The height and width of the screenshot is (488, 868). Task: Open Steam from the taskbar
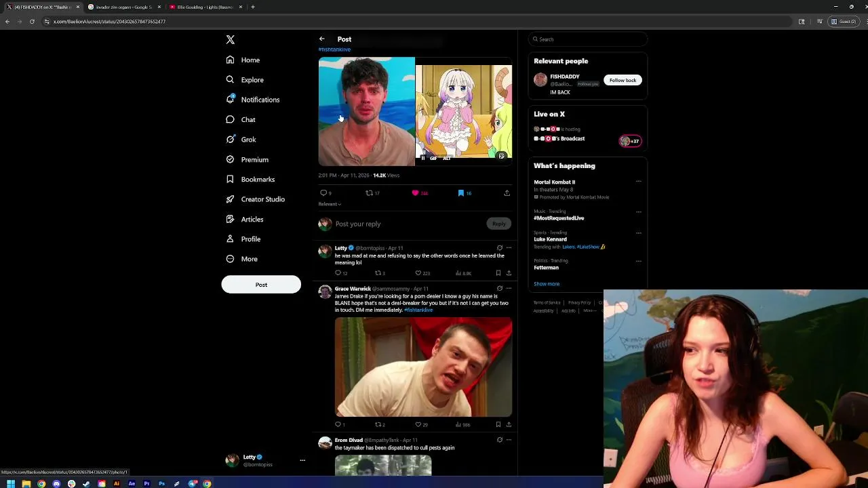(86, 483)
